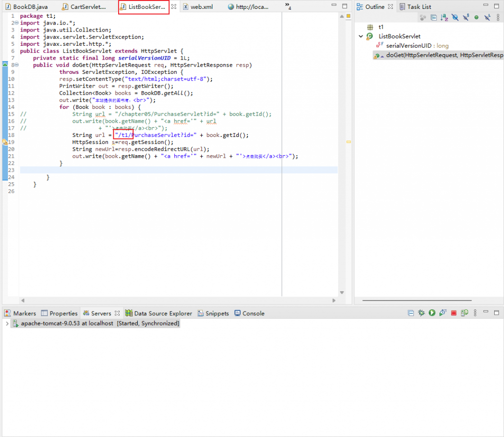504x437 pixels.
Task: Minimize the Servers panel
Action: (486, 312)
